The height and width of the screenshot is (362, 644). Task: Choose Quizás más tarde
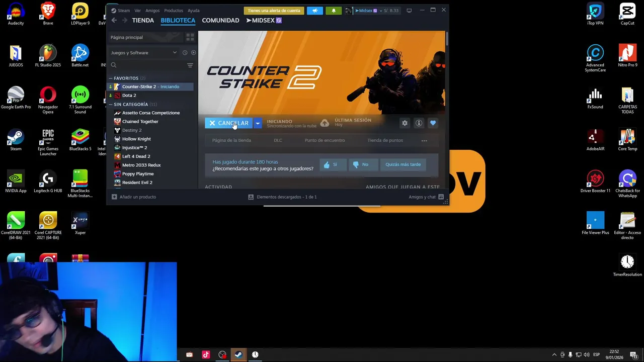[x=403, y=164]
